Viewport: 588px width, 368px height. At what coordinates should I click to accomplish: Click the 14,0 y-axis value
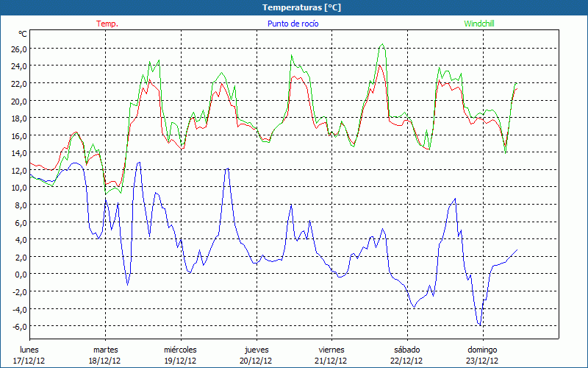click(x=18, y=152)
